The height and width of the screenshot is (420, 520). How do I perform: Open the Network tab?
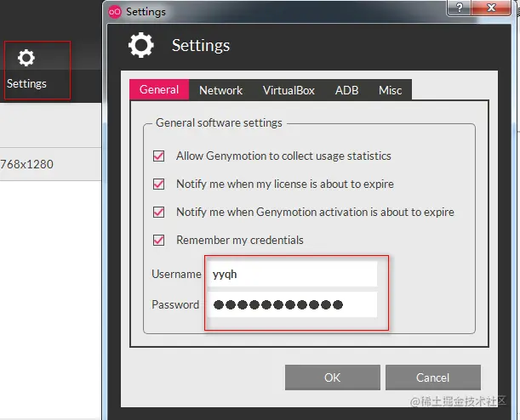click(x=220, y=90)
